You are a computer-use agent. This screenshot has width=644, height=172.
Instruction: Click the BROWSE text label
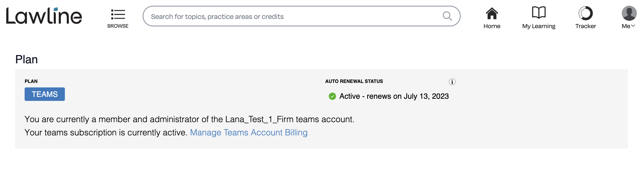[118, 26]
